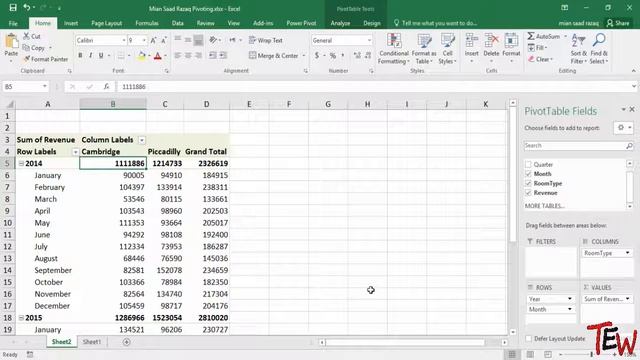The height and width of the screenshot is (360, 640).
Task: Open the Name Box dropdown
Action: (x=44, y=87)
